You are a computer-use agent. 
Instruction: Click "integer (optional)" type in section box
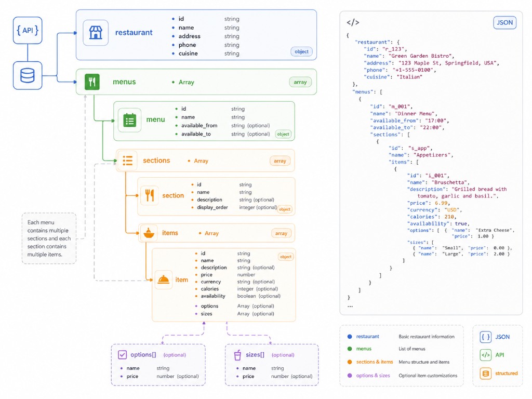[258, 207]
